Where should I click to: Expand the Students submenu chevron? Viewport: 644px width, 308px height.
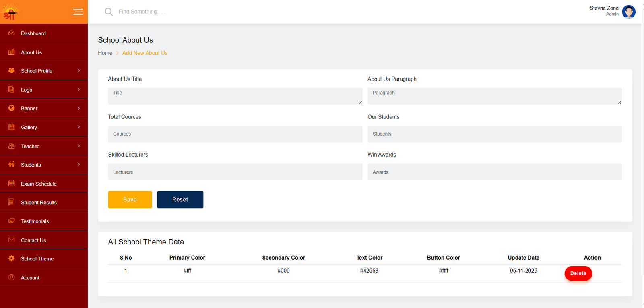[78, 164]
